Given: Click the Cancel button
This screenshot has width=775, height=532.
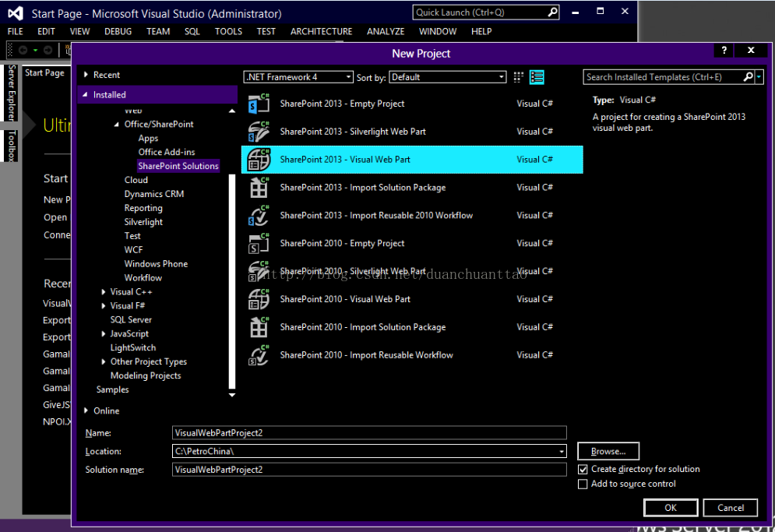Looking at the screenshot, I should 731,507.
